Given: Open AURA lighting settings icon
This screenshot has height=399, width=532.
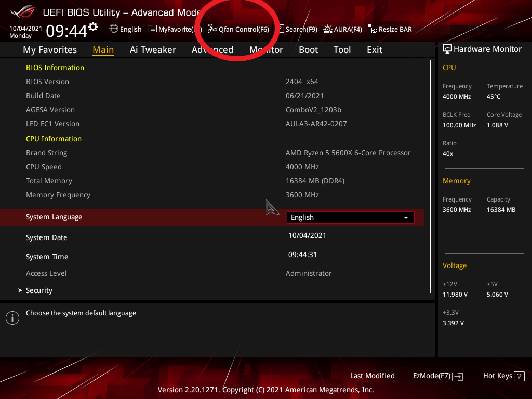Looking at the screenshot, I should point(327,29).
